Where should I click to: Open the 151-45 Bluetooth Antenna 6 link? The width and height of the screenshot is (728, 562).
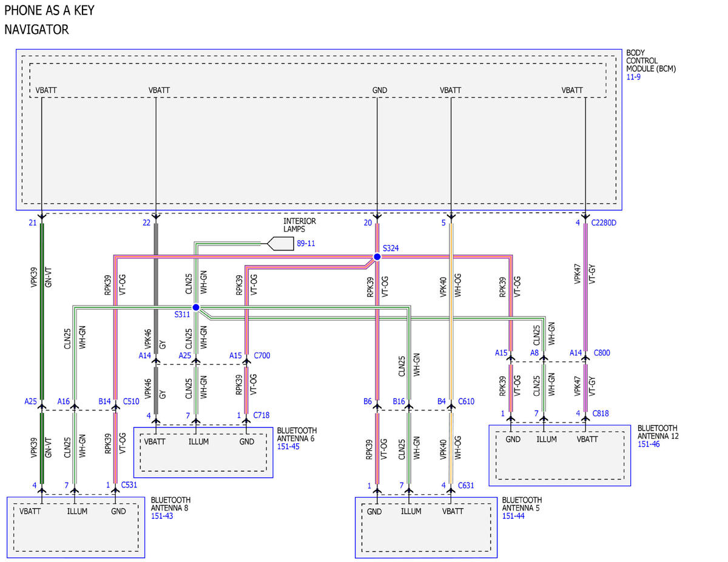click(x=289, y=447)
